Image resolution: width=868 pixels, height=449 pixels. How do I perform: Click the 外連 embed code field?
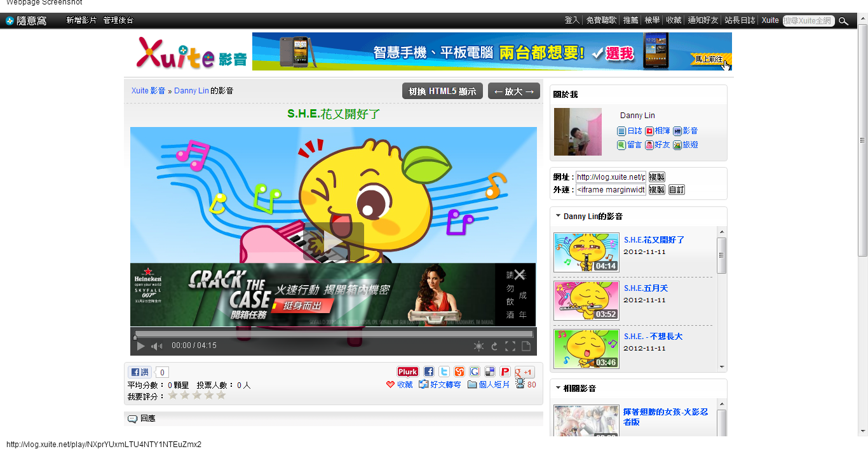611,190
